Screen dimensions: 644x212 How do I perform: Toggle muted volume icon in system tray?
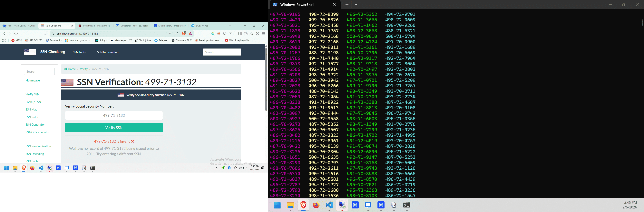[240, 168]
